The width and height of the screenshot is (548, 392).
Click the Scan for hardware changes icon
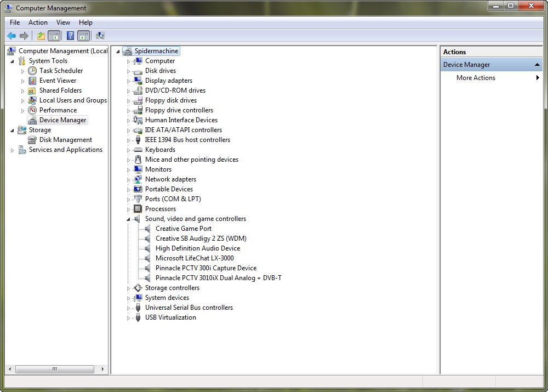(x=100, y=36)
